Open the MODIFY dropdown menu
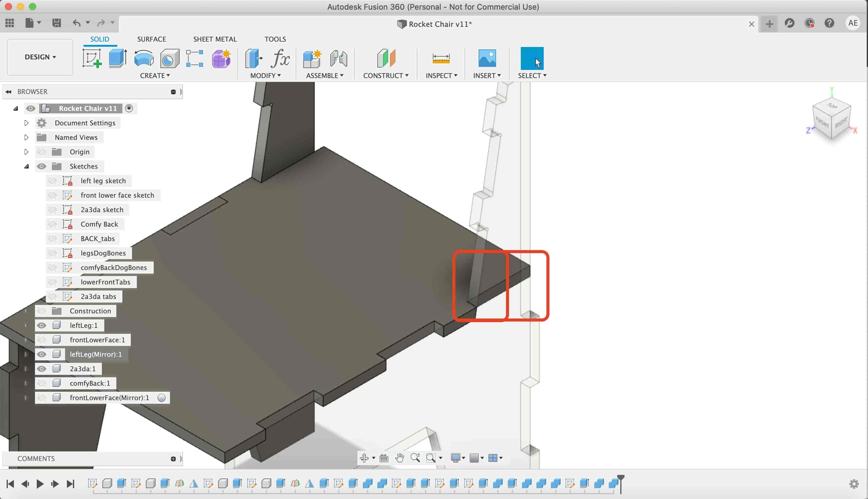Image resolution: width=868 pixels, height=499 pixels. coord(266,75)
